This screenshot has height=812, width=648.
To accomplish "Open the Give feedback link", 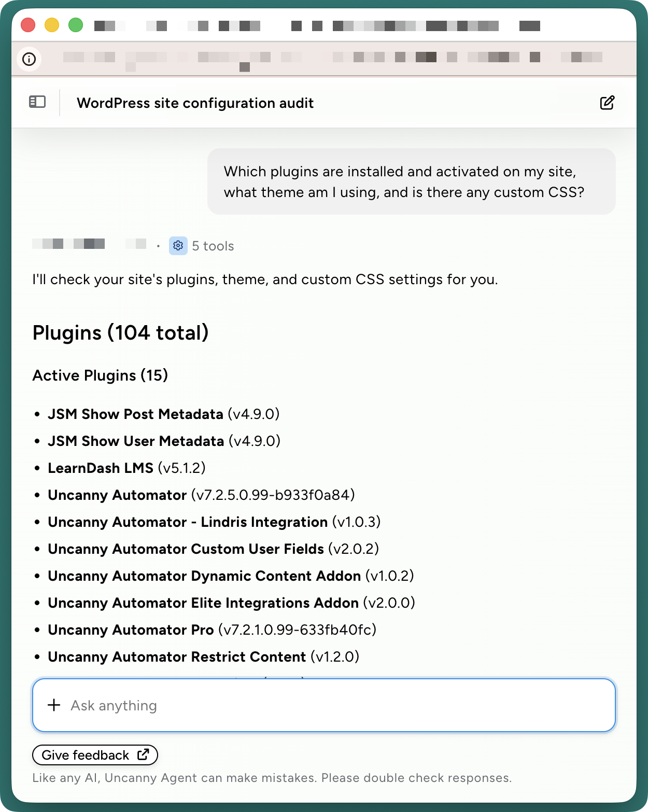I will click(95, 755).
